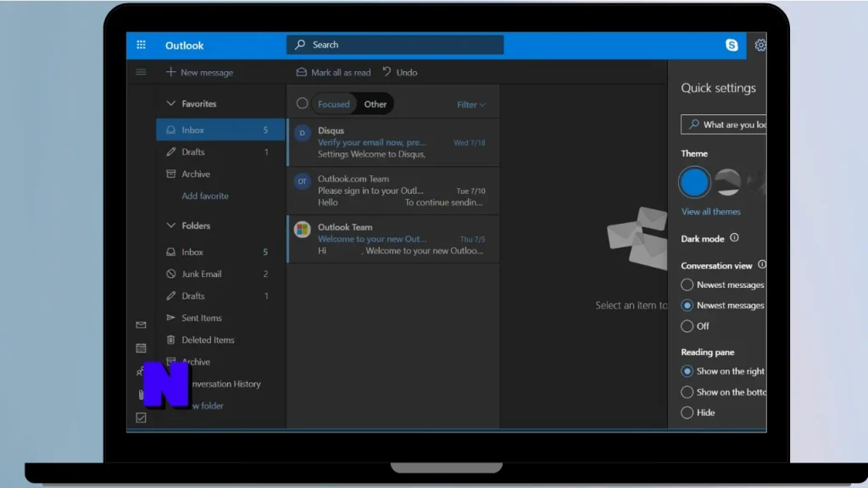Click the Deleted Items trash icon
868x488 pixels.
click(170, 340)
